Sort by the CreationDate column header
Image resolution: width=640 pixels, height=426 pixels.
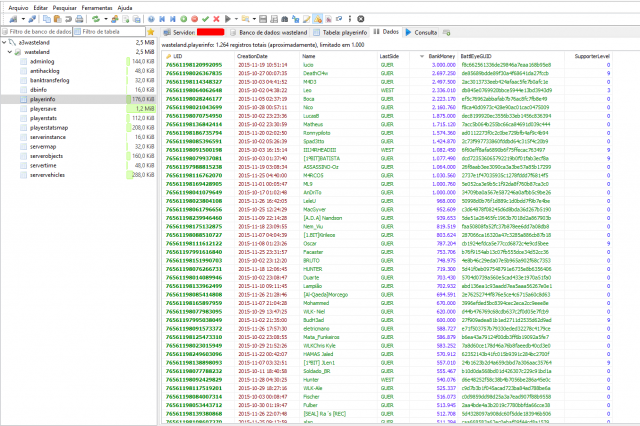268,56
